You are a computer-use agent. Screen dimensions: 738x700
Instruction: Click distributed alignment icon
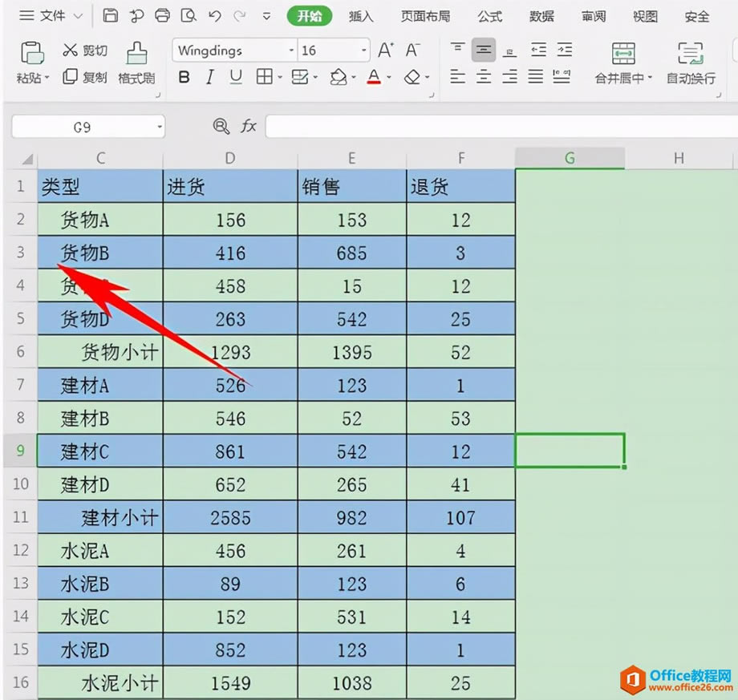click(x=562, y=76)
